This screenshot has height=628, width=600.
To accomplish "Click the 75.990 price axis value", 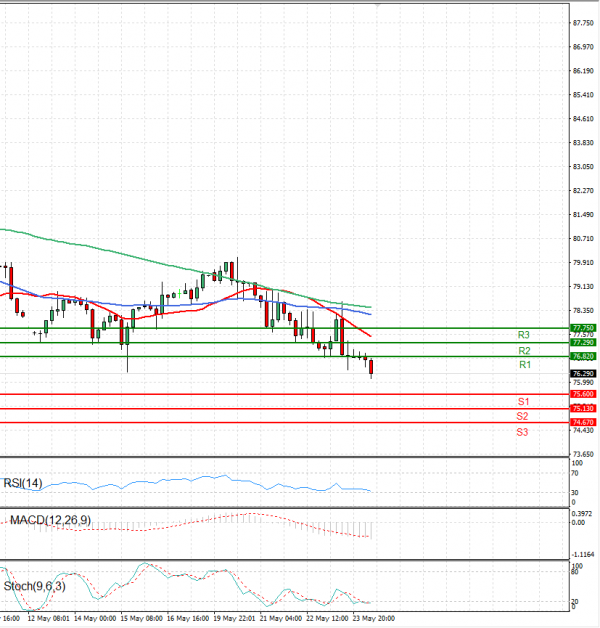I will (583, 383).
